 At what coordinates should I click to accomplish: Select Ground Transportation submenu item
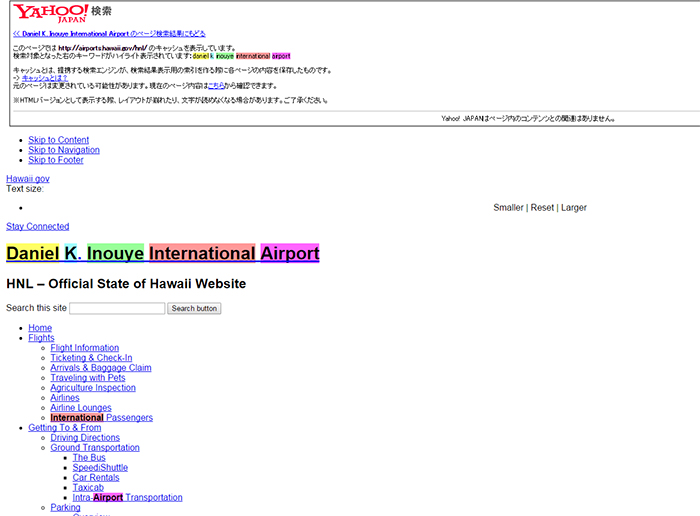coord(95,448)
